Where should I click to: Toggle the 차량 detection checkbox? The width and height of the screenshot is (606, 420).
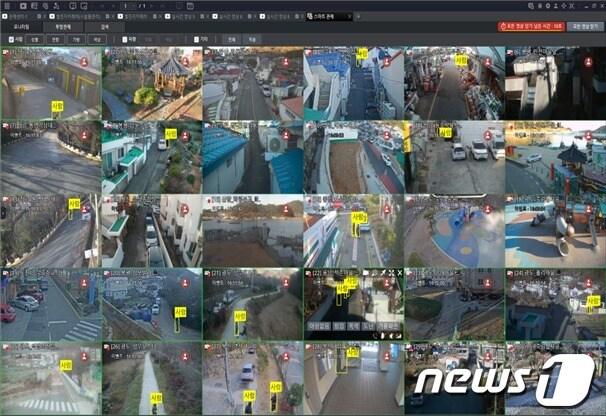point(125,39)
